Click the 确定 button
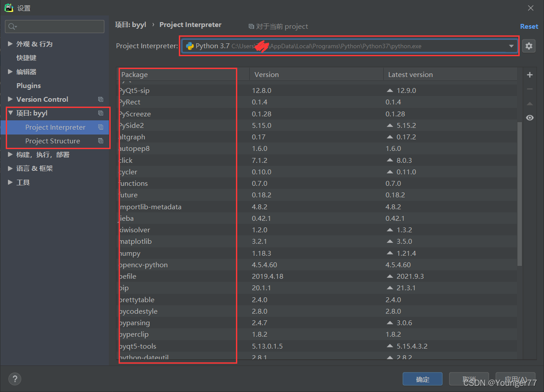The width and height of the screenshot is (544, 392). pos(423,379)
